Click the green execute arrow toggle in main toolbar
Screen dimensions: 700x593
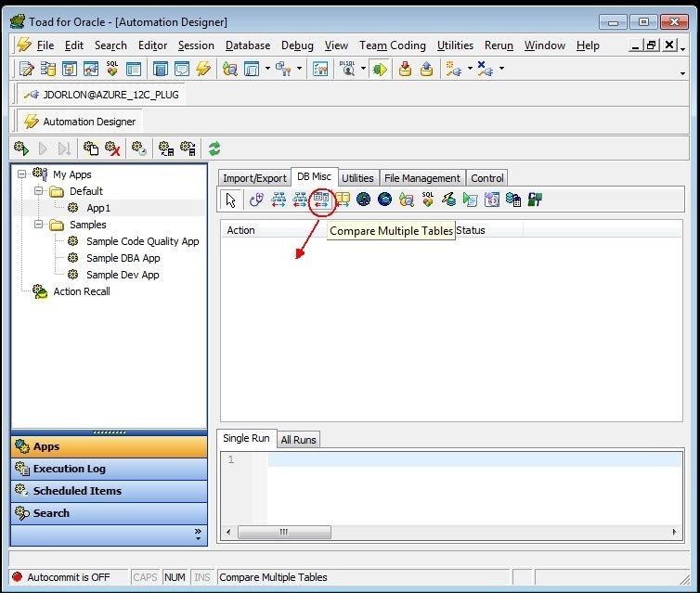pyautogui.click(x=380, y=69)
